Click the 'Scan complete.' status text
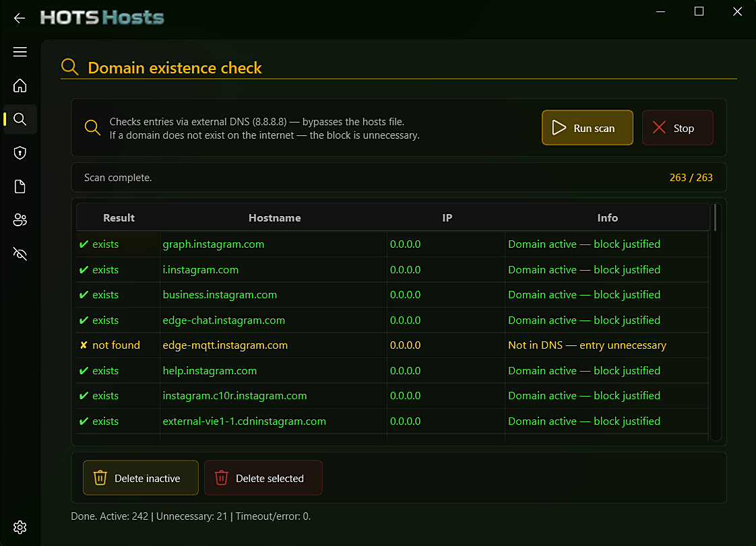756x546 pixels. pyautogui.click(x=118, y=177)
